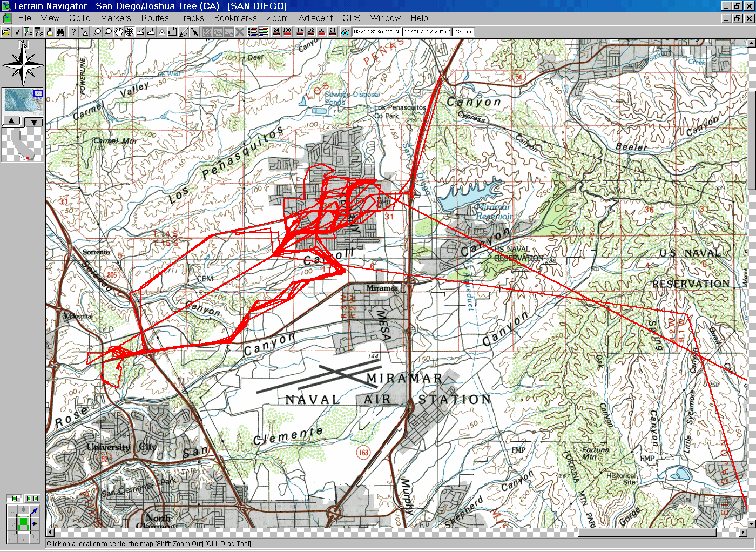Select the hand drag tool
Viewport: 756px width, 552px height.
pos(119,32)
